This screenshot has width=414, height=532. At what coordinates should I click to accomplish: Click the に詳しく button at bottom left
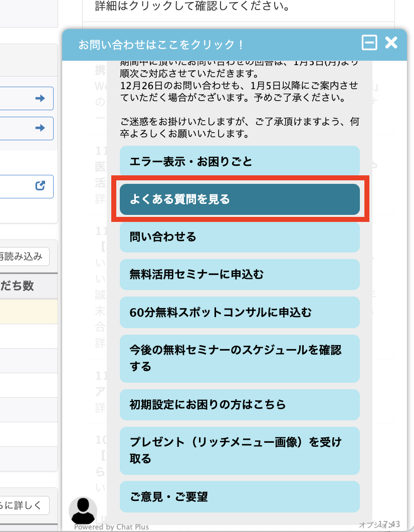(24, 505)
